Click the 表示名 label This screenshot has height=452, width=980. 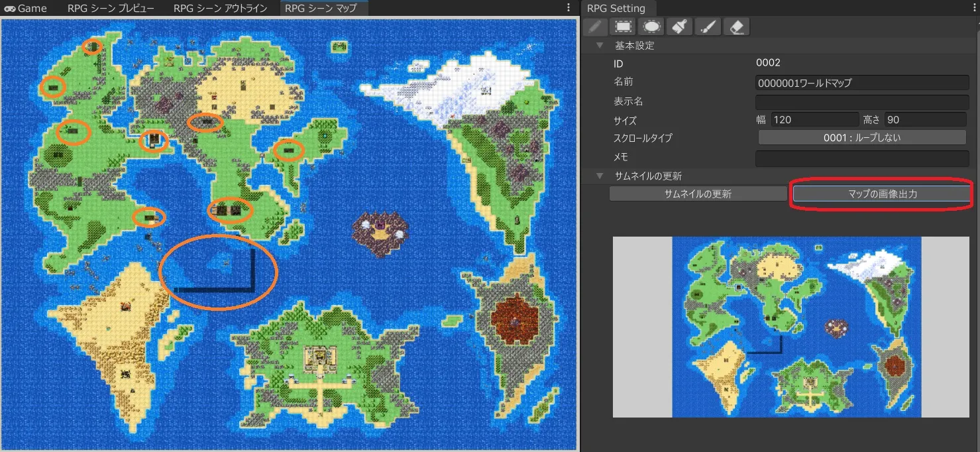click(628, 101)
